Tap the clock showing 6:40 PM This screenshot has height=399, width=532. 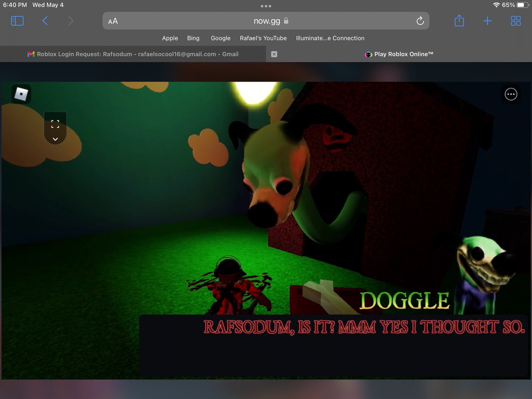pyautogui.click(x=15, y=5)
